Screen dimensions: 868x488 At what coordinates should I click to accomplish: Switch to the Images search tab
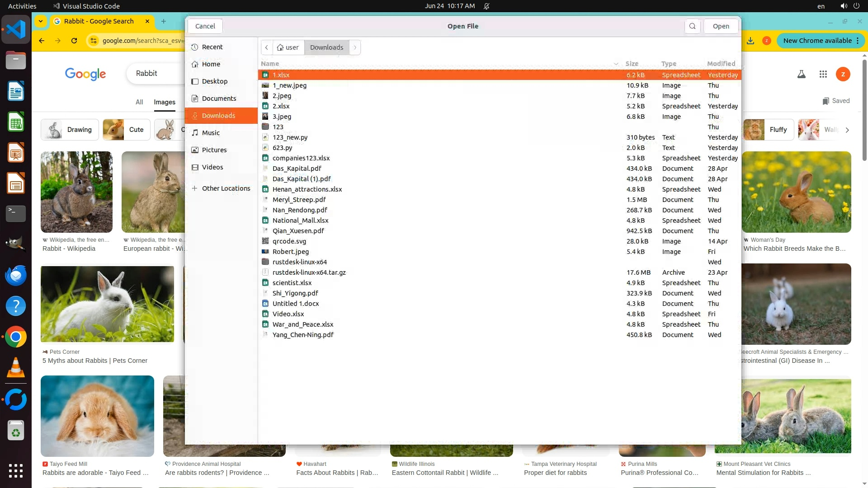tap(165, 102)
